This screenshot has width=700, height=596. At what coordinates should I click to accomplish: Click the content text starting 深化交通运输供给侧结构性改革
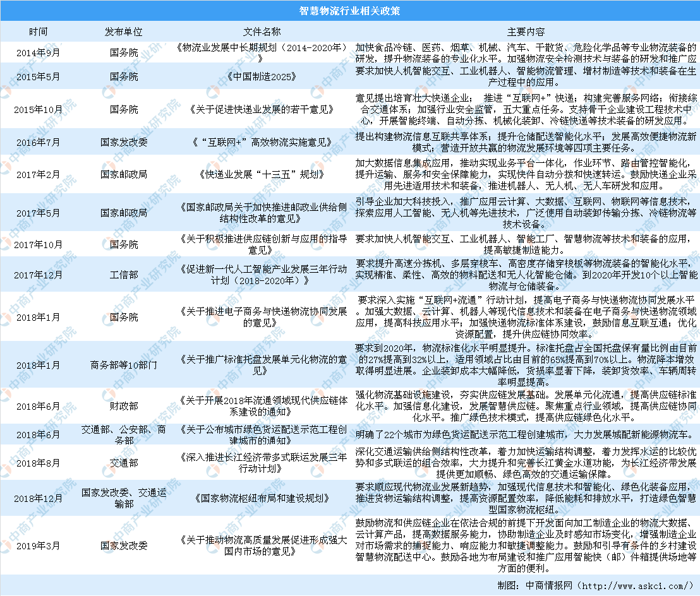pos(526,463)
